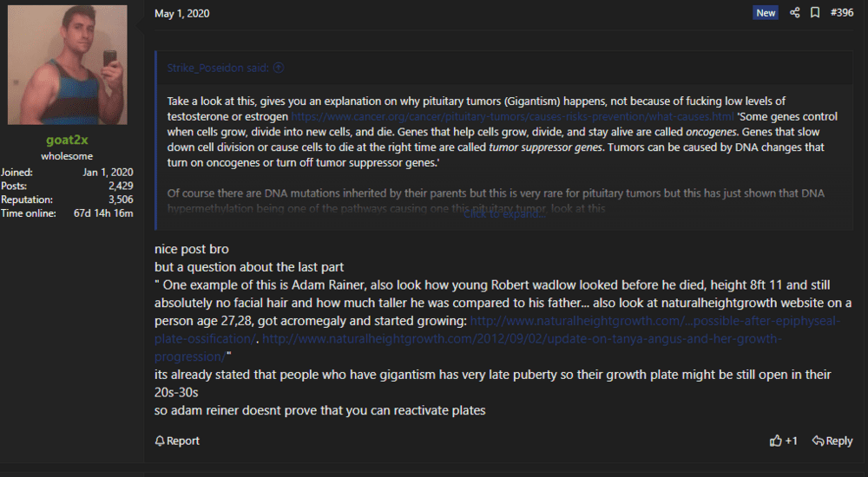Click the 'wholesome' user title
This screenshot has width=868, height=477.
(67, 156)
